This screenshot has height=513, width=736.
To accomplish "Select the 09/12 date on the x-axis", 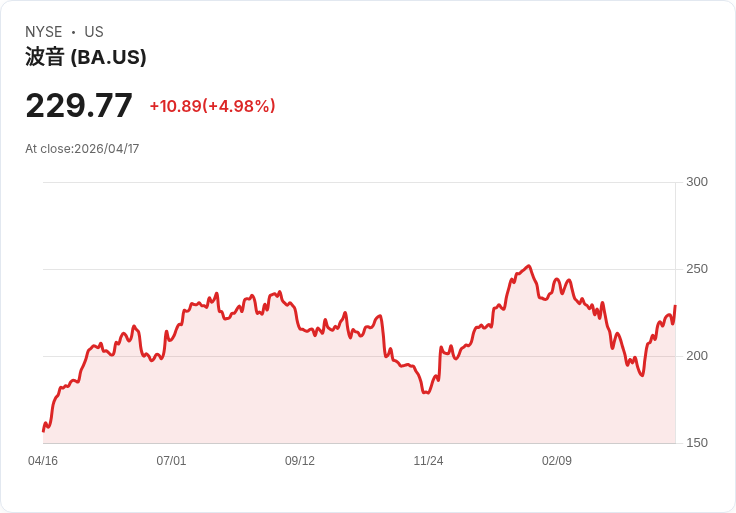I will coord(300,461).
